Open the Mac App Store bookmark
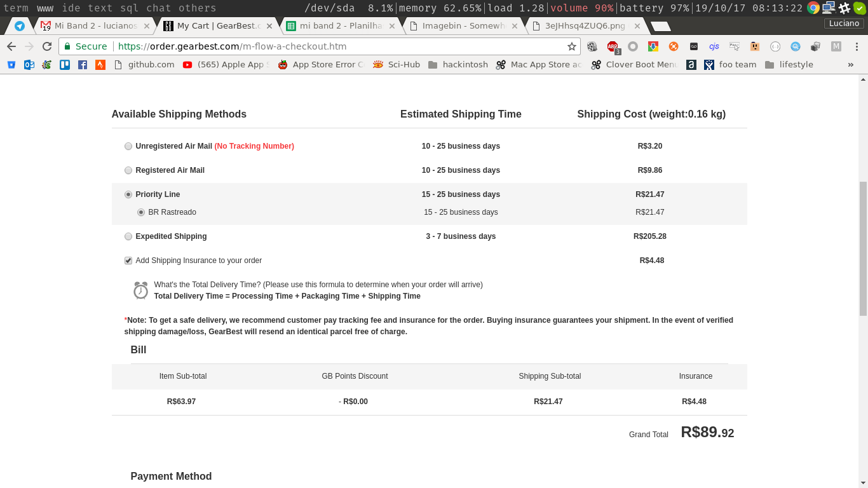 pyautogui.click(x=539, y=64)
